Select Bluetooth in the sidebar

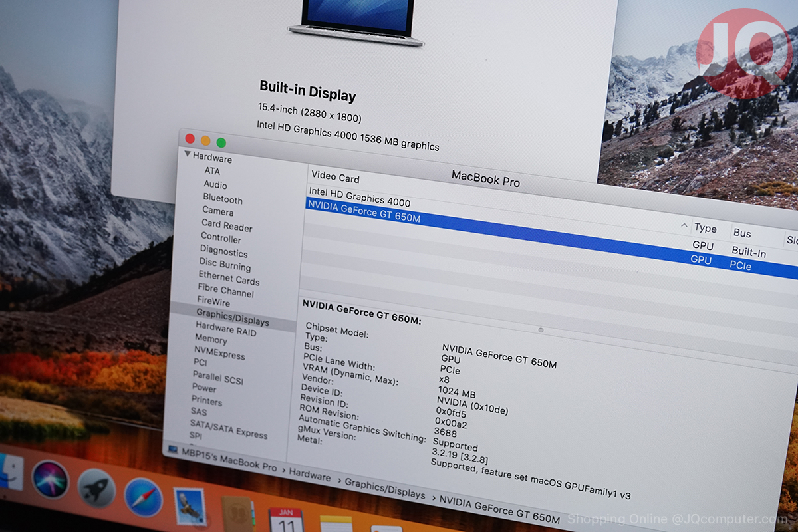223,199
